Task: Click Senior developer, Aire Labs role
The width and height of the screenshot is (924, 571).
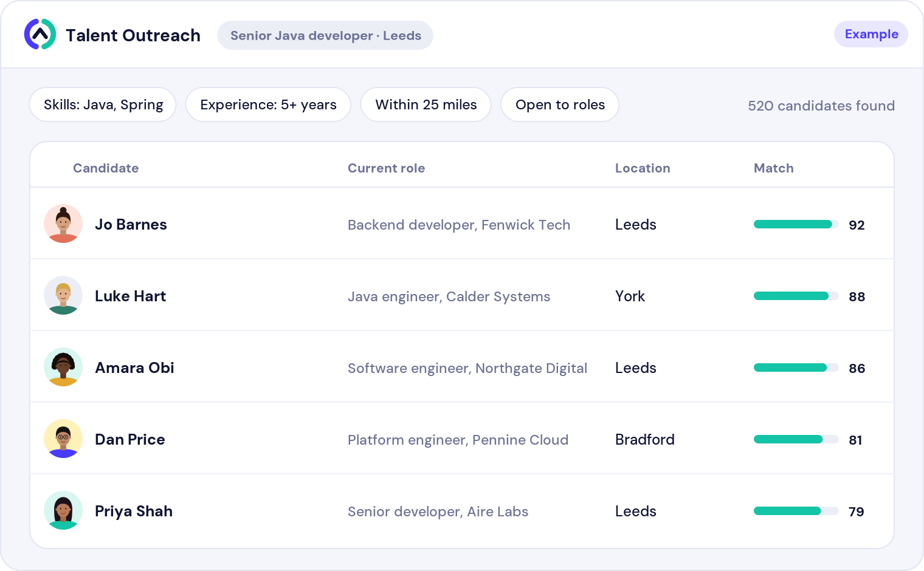Action: tap(438, 511)
